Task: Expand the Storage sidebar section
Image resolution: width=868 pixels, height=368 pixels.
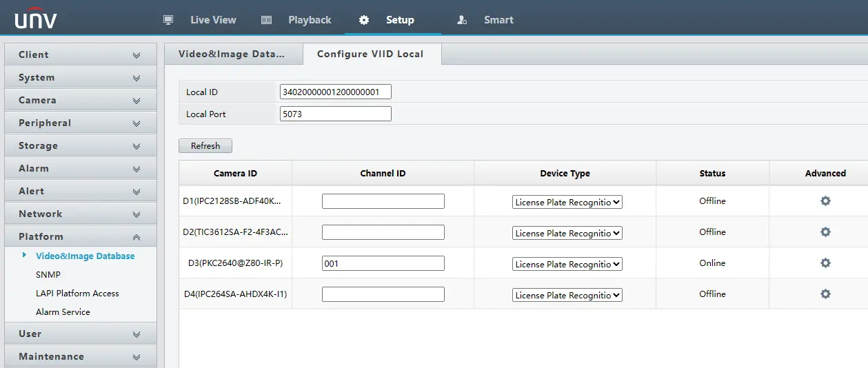Action: pyautogui.click(x=81, y=145)
